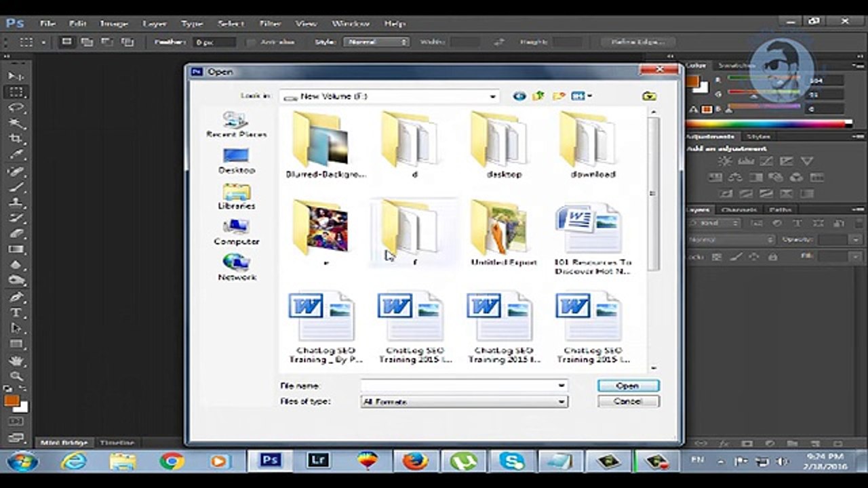The image size is (868, 488).
Task: Switch to the Swatches tab
Action: click(736, 66)
